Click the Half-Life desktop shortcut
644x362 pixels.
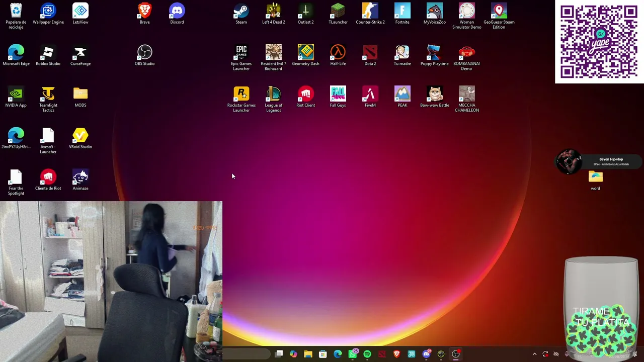tap(338, 55)
